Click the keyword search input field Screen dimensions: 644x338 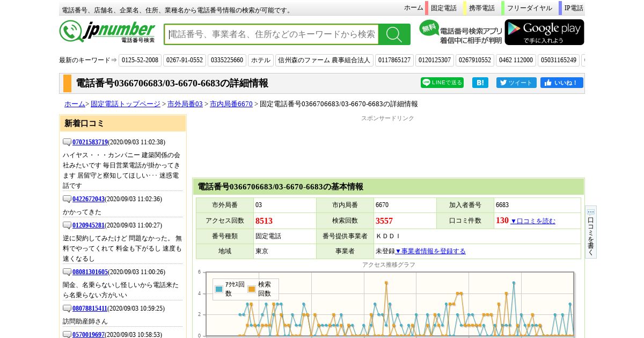coord(272,34)
